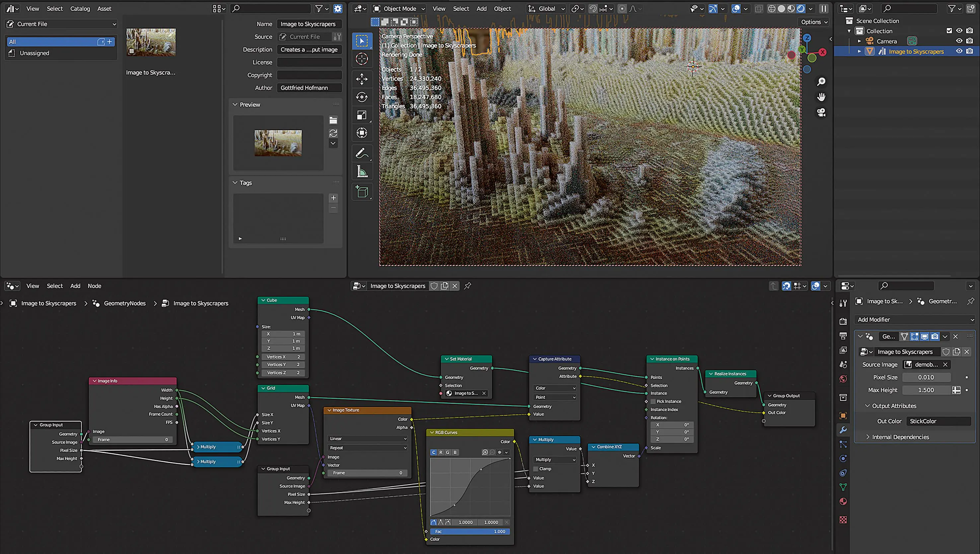Toggle Clamp checkbox in Multiply node
Image resolution: width=980 pixels, height=554 pixels.
click(536, 469)
